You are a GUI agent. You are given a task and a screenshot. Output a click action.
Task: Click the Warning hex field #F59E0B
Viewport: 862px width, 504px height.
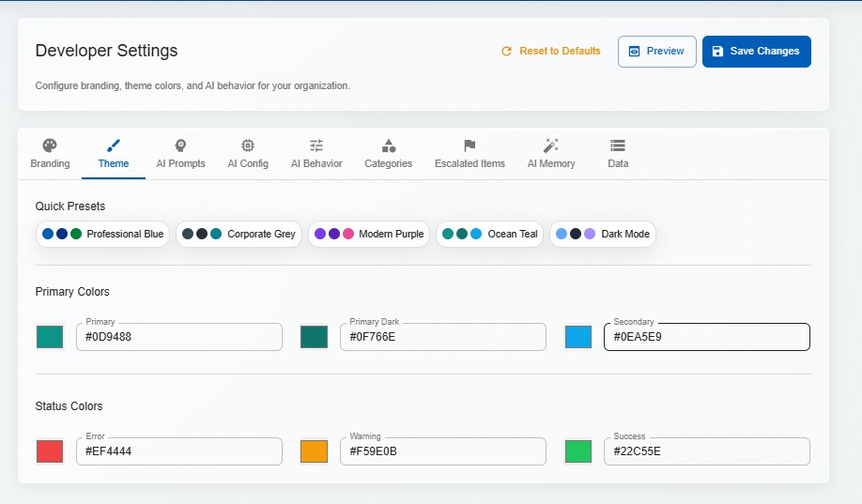point(443,451)
